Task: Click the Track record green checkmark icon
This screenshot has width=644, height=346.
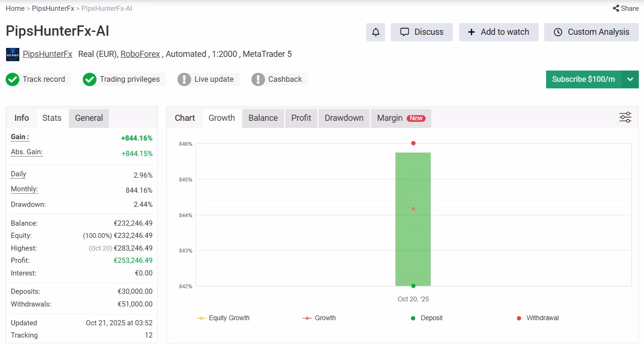Action: [12, 79]
